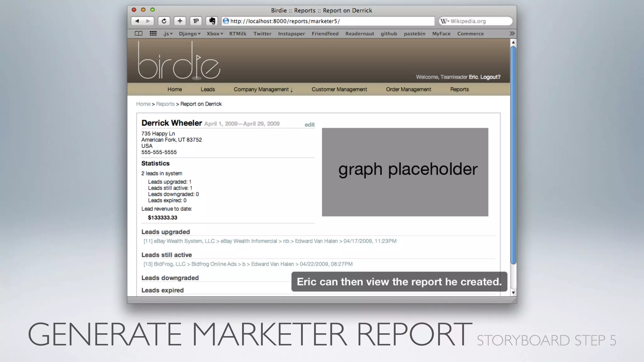644x362 pixels.
Task: Open the Leads navigation tab
Action: (x=208, y=90)
